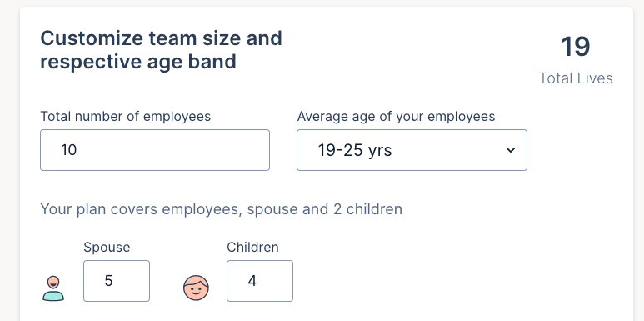Focus the Spouse count input box
This screenshot has width=644, height=321.
click(117, 281)
